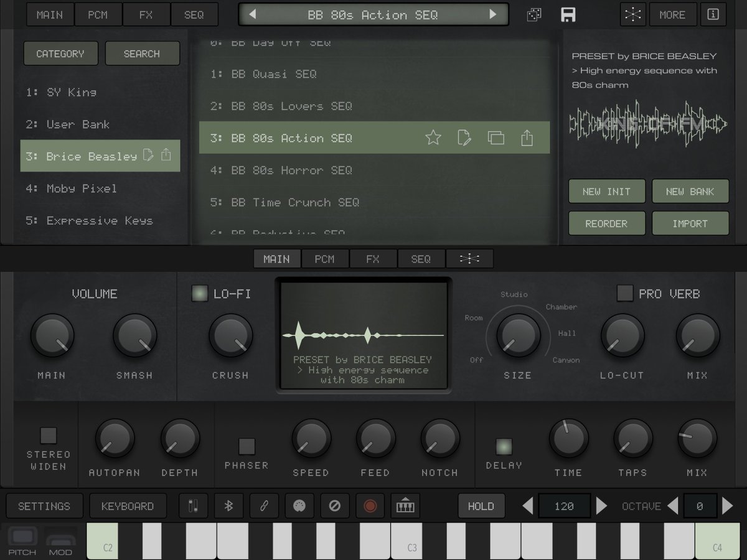Open SETTINGS

click(x=44, y=506)
